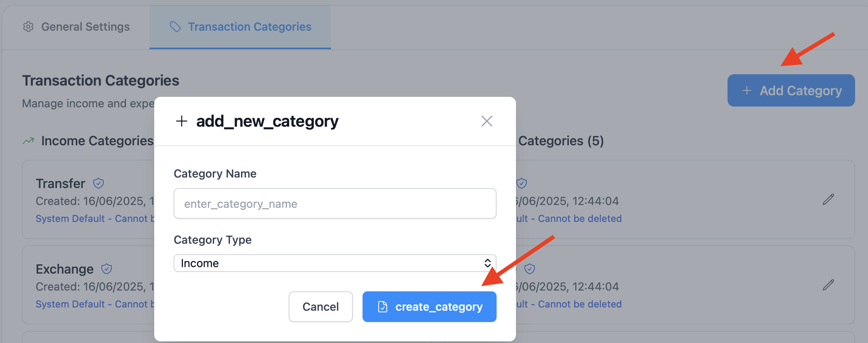Close the add_new_category dialog with X
Screen dimensions: 868x343
(486, 121)
